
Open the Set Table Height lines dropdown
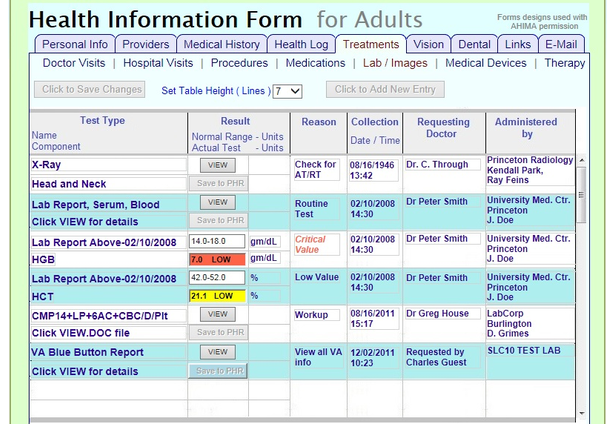(x=287, y=91)
